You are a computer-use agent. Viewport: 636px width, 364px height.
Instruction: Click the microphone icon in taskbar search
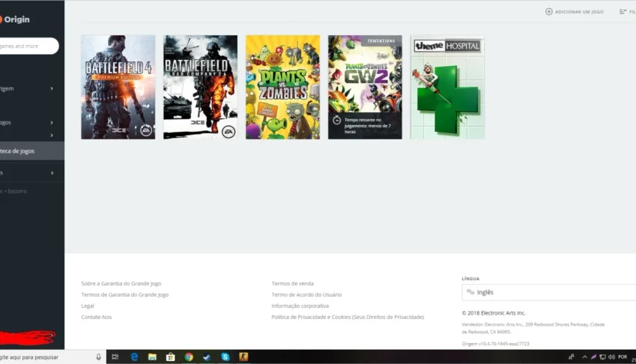click(x=99, y=357)
